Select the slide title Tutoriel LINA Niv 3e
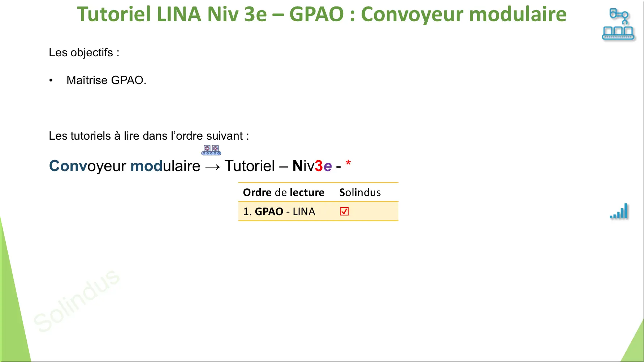644x362 pixels. pyautogui.click(x=321, y=14)
